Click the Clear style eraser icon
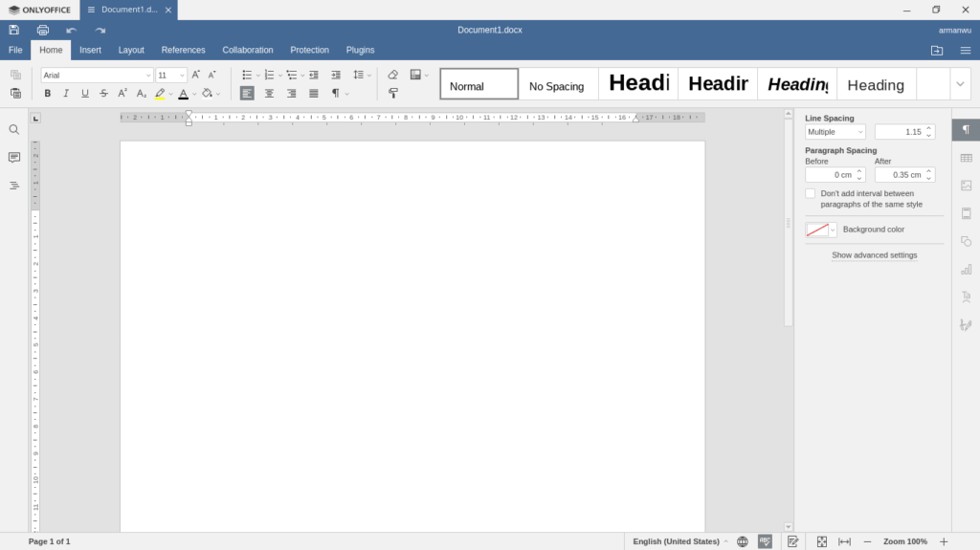The height and width of the screenshot is (550, 980). [x=392, y=75]
